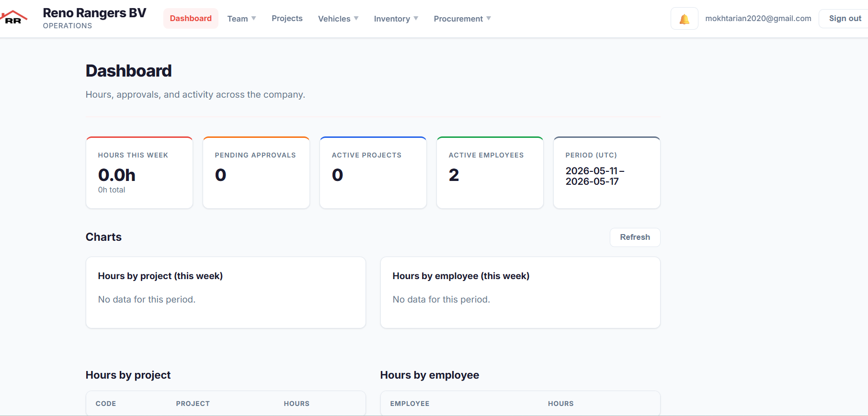The image size is (868, 416).
Task: Click the notification bell icon
Action: tap(684, 19)
